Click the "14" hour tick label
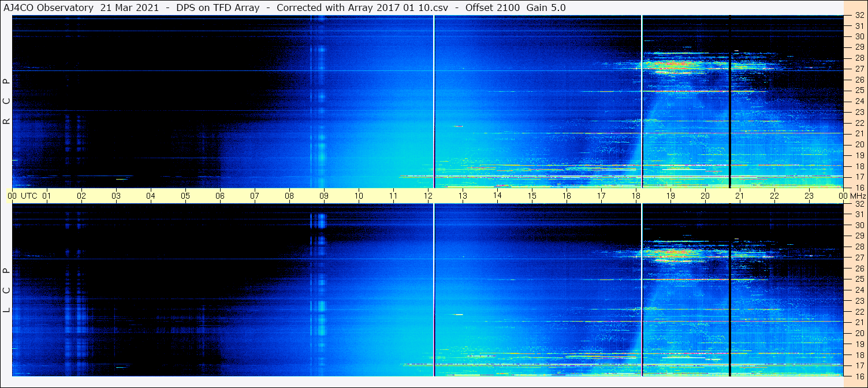The height and width of the screenshot is (388, 868). pyautogui.click(x=497, y=195)
